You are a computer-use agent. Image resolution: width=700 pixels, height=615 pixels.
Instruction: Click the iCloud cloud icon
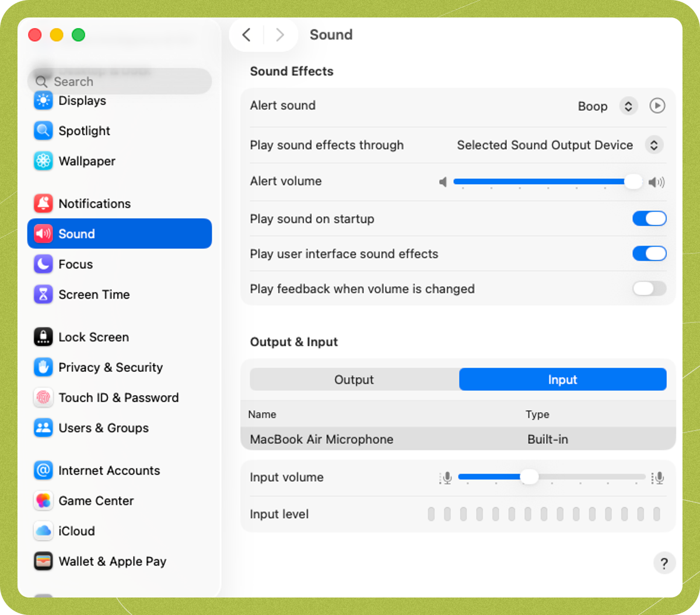point(43,531)
